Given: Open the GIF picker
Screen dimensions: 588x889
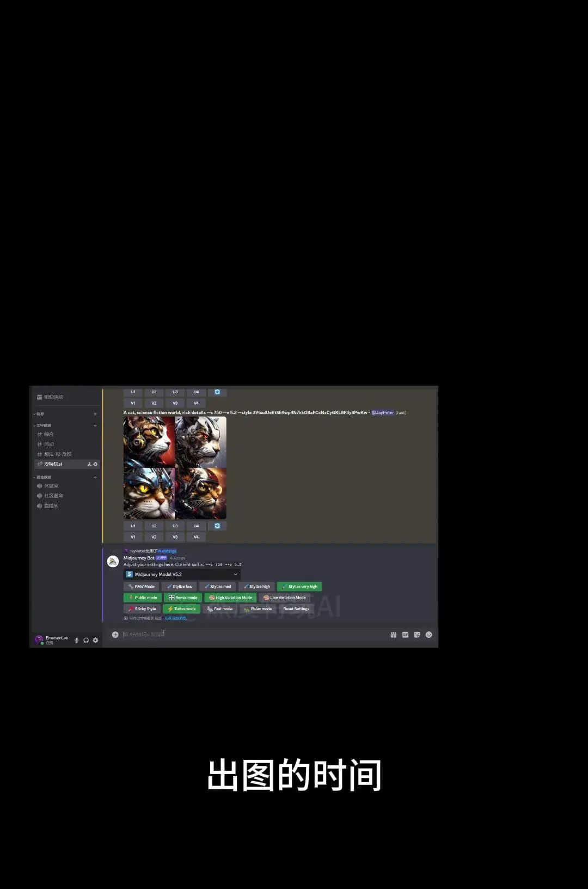Looking at the screenshot, I should [405, 635].
